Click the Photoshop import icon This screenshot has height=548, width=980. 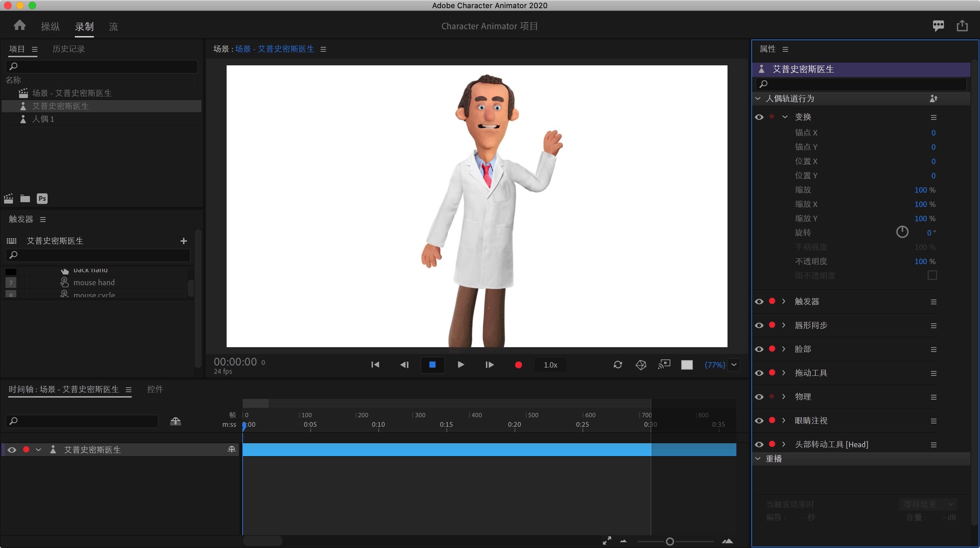42,198
